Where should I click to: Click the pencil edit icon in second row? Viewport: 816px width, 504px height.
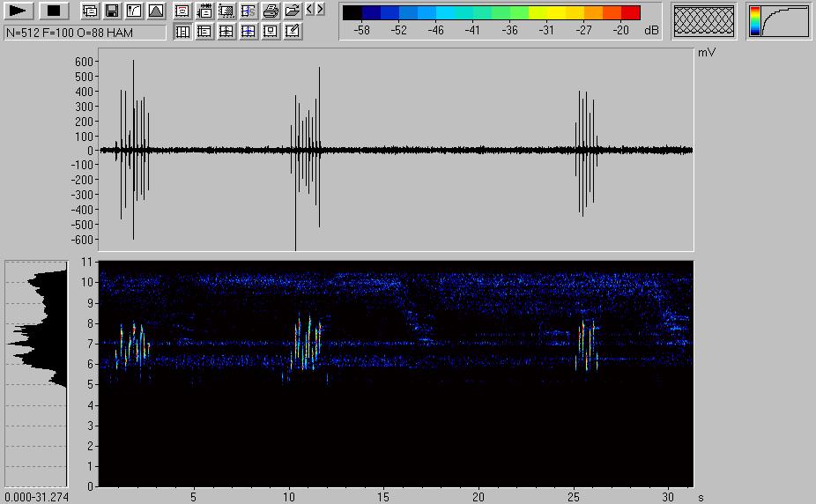coord(293,32)
